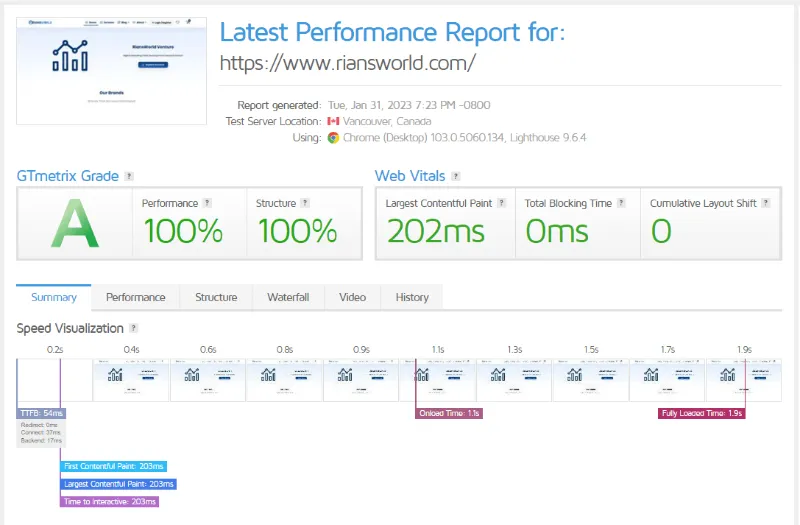
Task: Click the Fully Loaded Time: 1.9s marker
Action: 702,413
